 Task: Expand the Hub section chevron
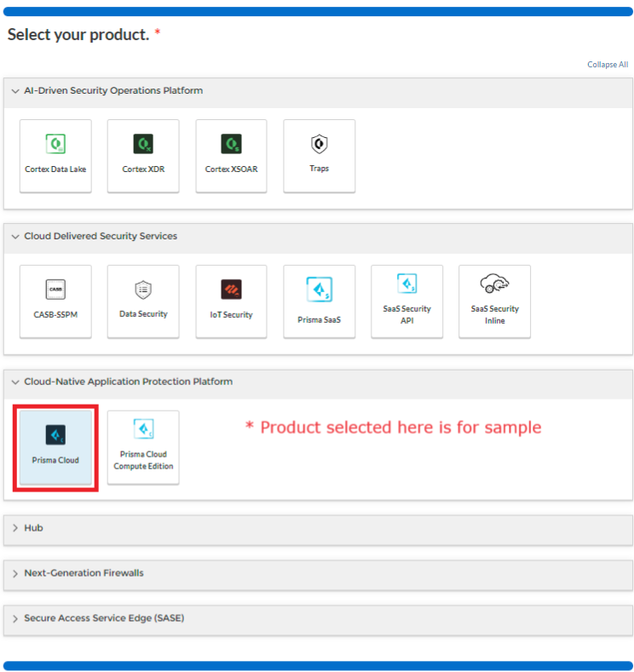pos(15,528)
